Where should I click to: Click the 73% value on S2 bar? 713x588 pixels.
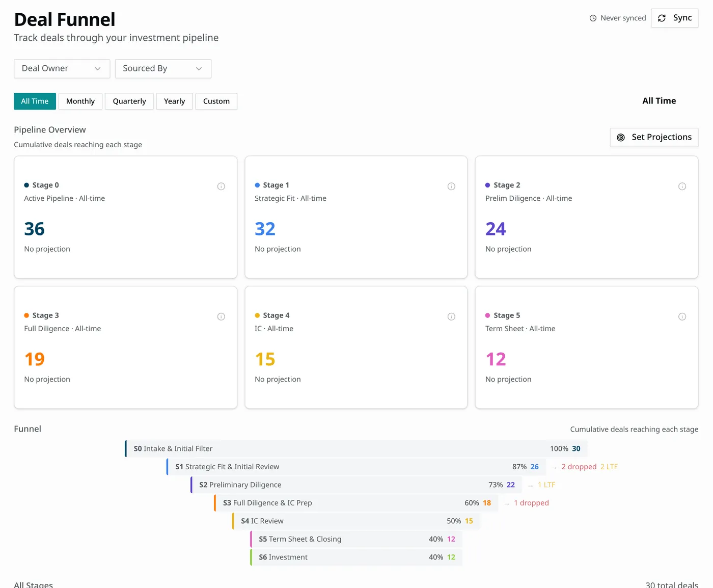click(x=496, y=485)
